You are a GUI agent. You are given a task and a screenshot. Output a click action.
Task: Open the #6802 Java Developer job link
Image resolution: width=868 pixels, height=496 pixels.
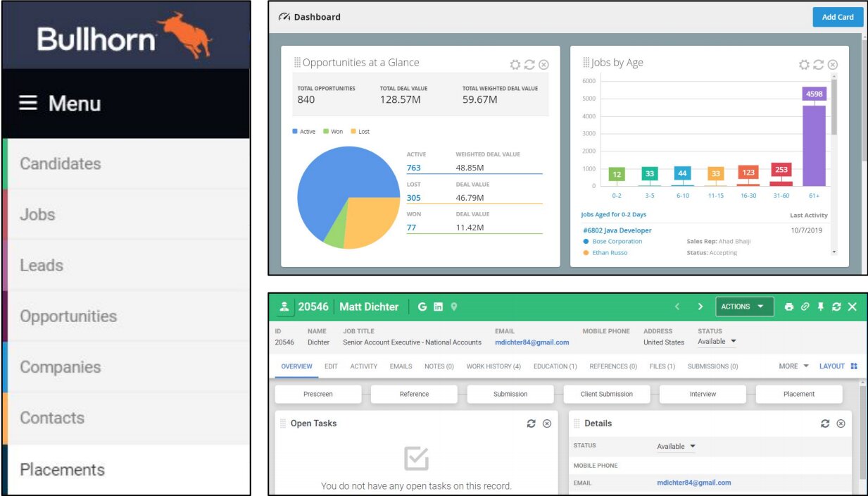pos(617,230)
